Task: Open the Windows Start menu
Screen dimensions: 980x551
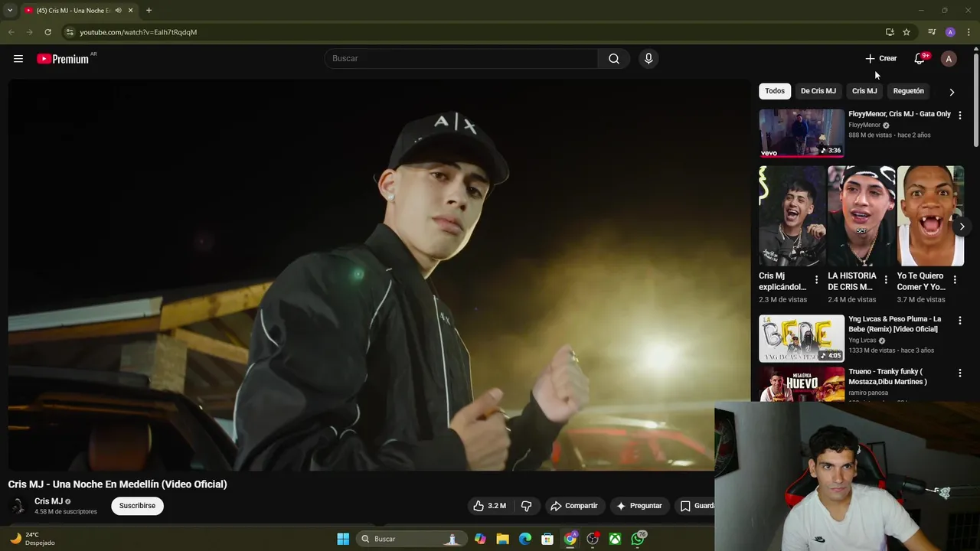Action: tap(343, 539)
